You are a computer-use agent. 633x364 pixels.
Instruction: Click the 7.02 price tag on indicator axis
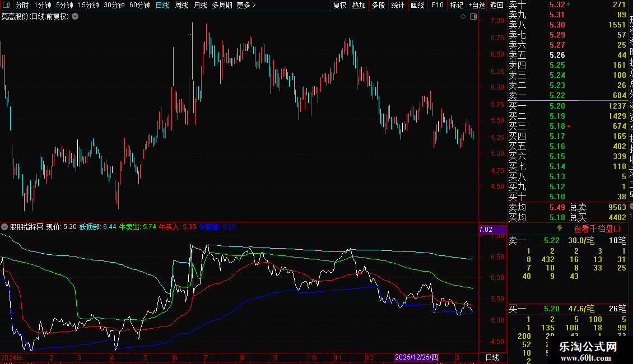[492, 229]
